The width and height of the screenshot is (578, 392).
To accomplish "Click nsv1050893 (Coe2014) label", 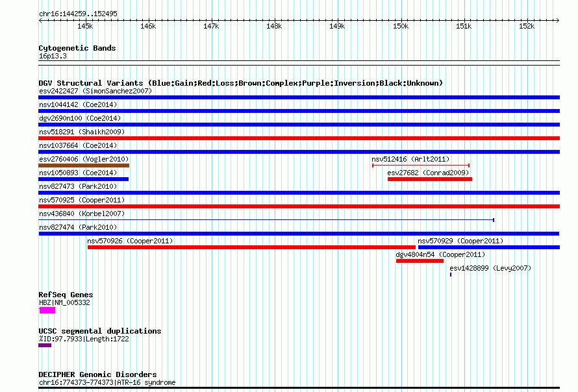I will pos(78,173).
